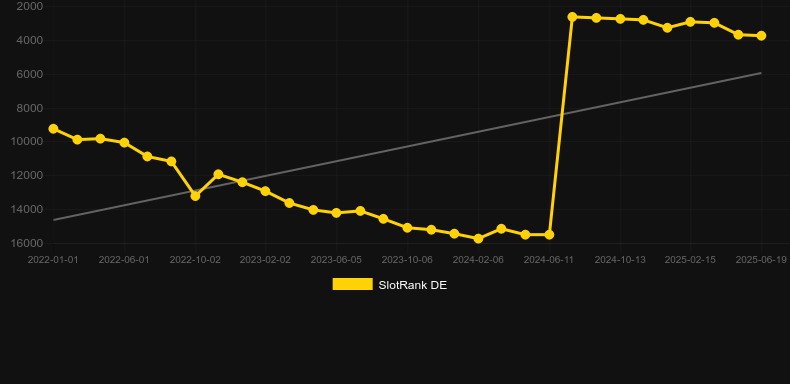Select the first data point at 2022-01-01
Screen dimensions: 790x384
[53, 129]
